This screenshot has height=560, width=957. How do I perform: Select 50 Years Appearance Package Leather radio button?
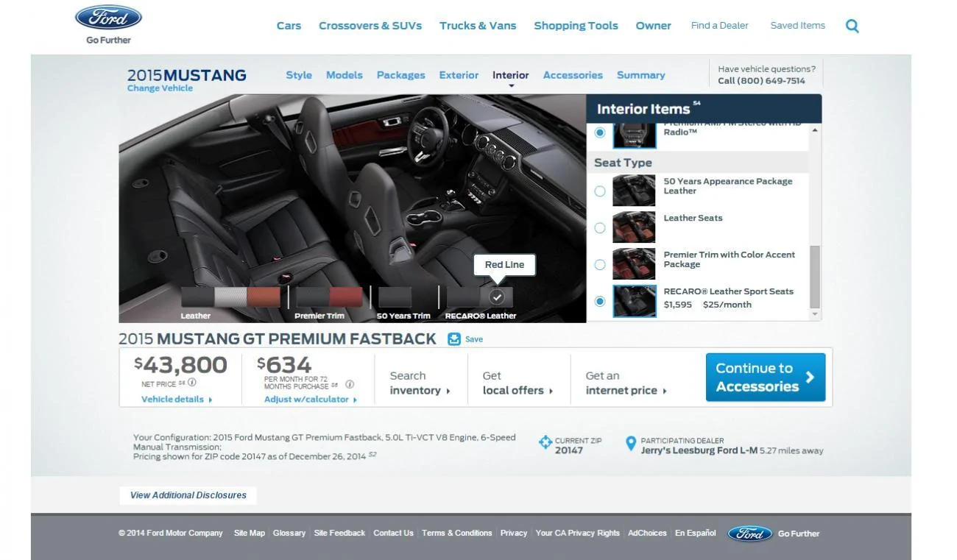pos(600,191)
